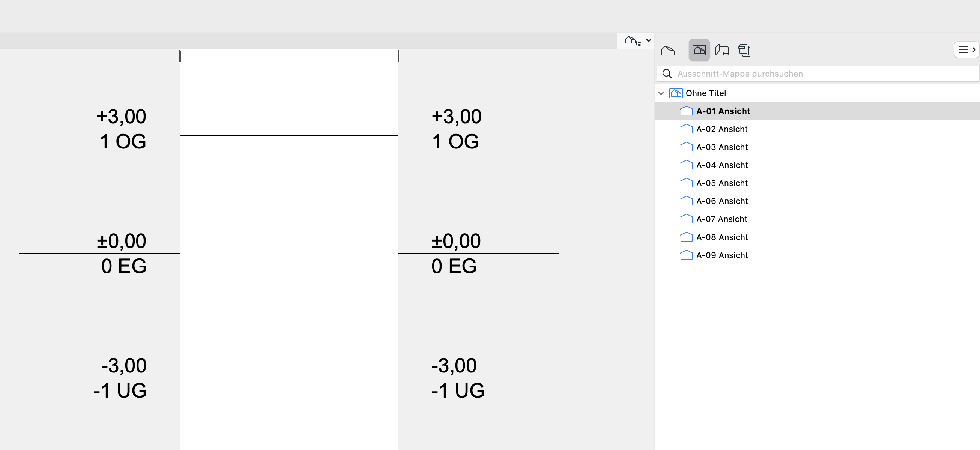
Task: Select the A-07 Ansicht view
Action: [817, 219]
